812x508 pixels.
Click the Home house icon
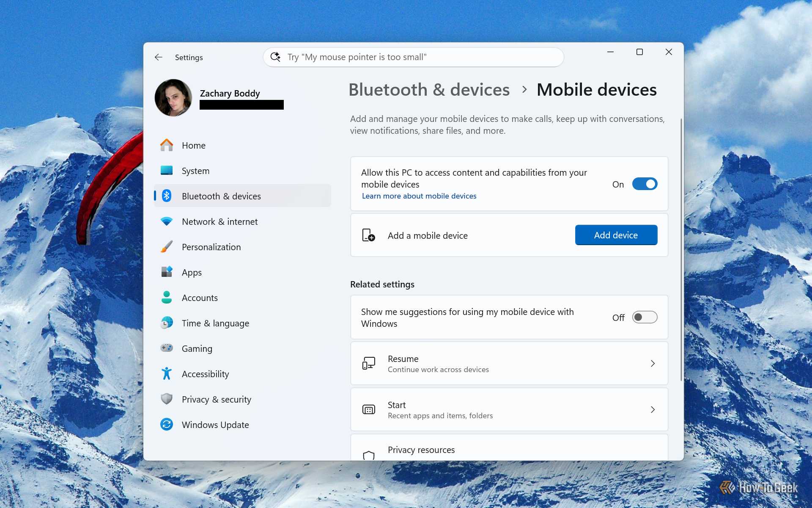point(167,145)
